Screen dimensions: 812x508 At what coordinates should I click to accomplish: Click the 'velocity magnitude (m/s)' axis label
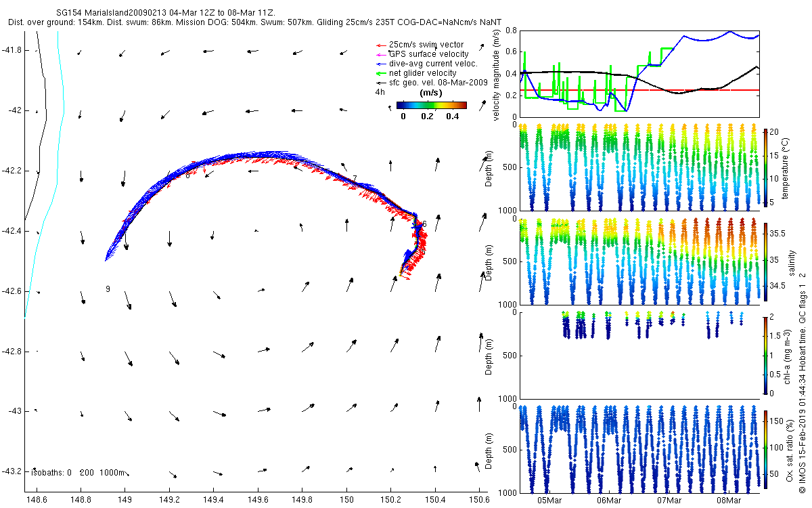point(497,75)
